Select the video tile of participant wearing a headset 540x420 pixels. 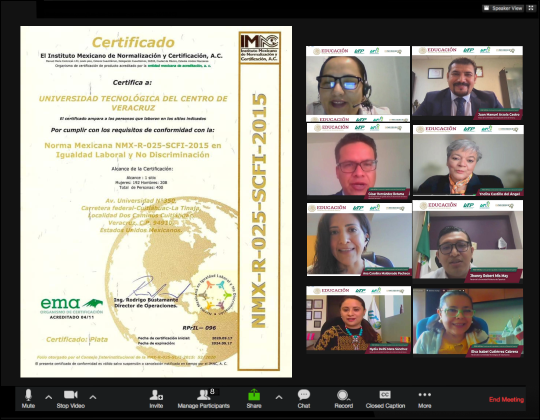358,84
